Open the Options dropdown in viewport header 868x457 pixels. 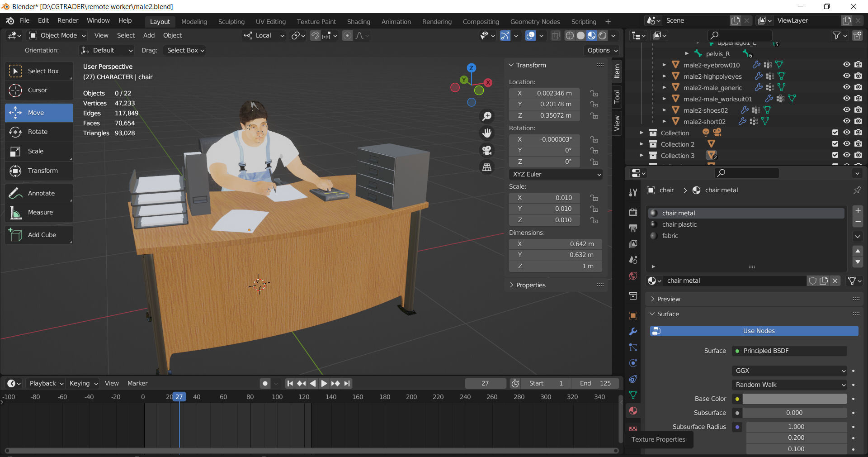[x=602, y=50]
